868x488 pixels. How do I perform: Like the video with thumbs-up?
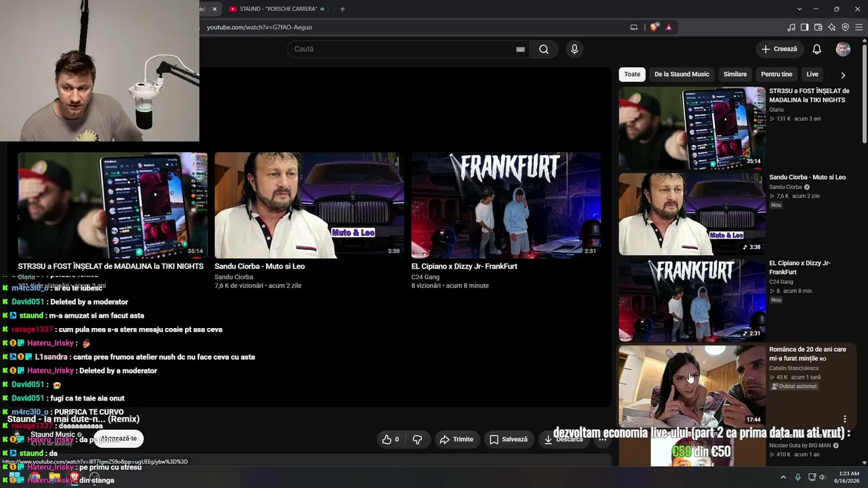[x=391, y=439]
